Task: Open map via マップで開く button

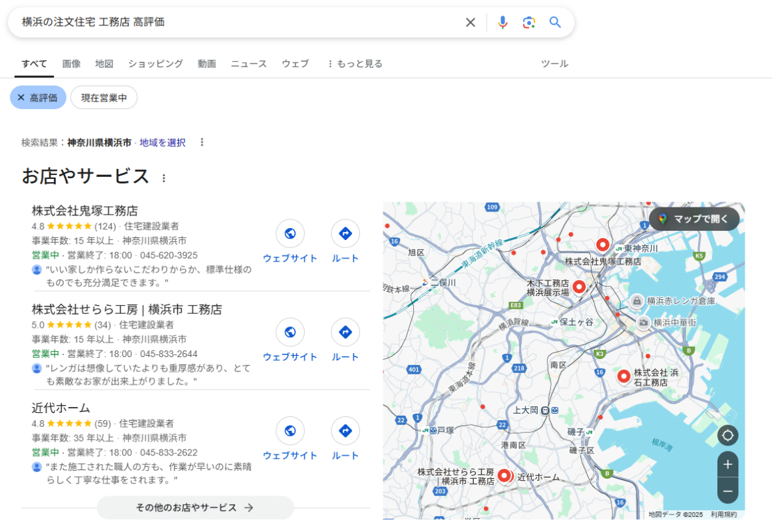Action: click(x=694, y=219)
